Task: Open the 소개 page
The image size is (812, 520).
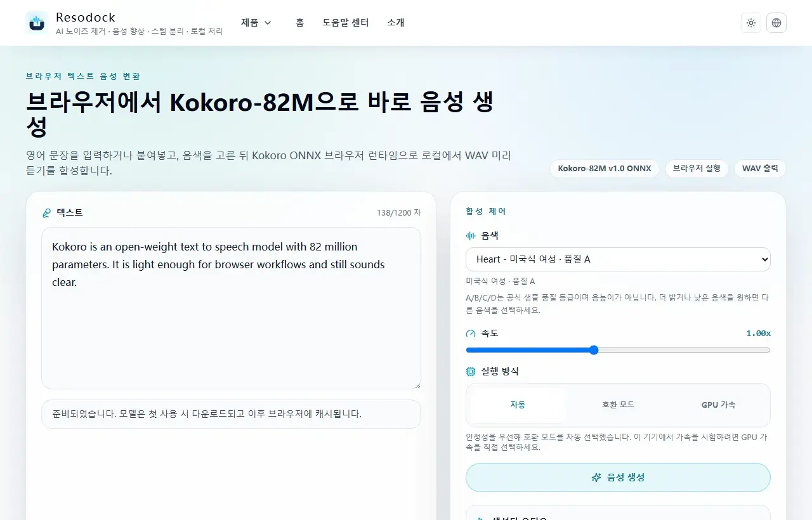Action: (396, 23)
